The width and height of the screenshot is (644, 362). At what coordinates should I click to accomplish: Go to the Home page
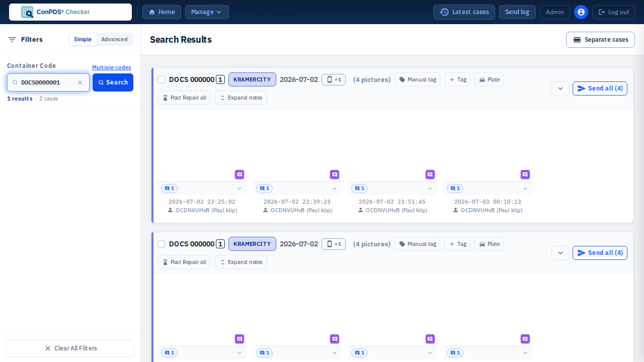tap(162, 12)
